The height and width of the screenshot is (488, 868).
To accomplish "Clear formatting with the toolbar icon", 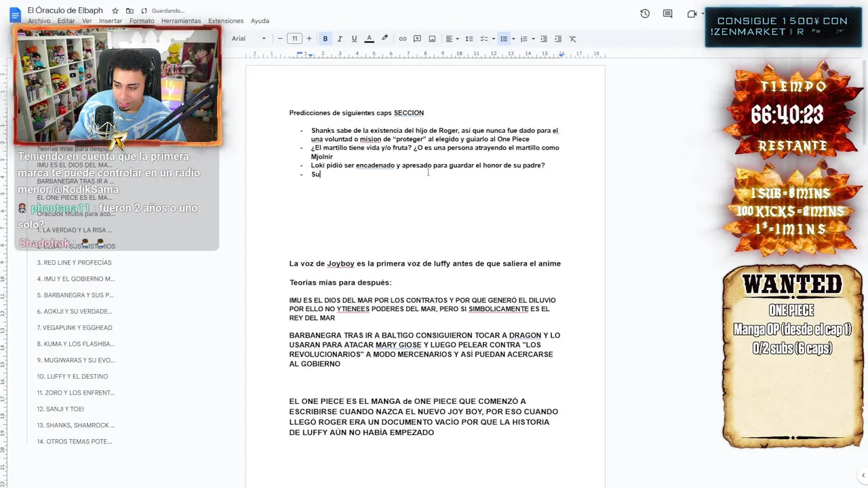I will tap(572, 39).
